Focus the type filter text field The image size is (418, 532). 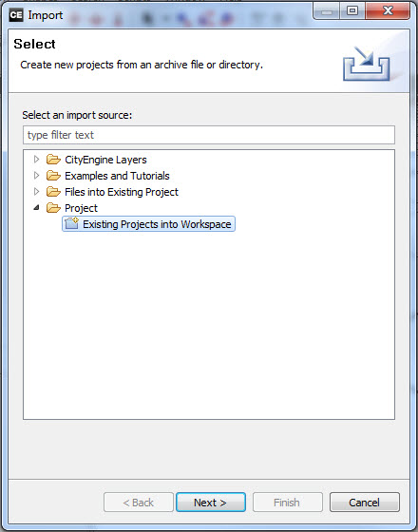click(x=209, y=135)
